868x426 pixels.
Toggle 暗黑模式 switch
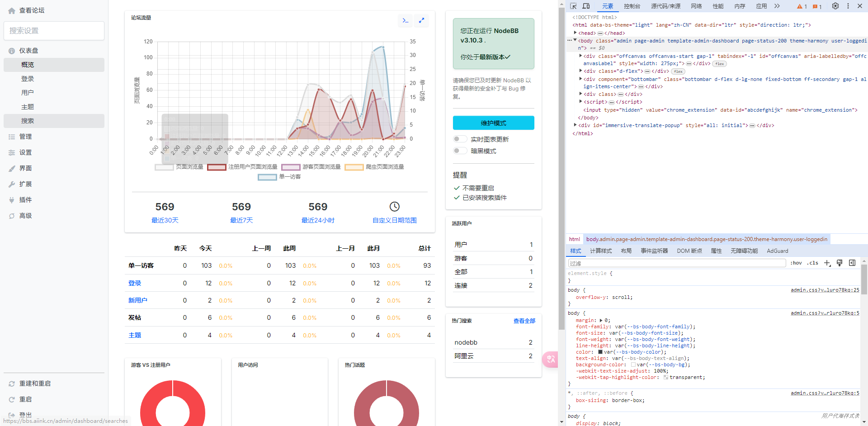point(460,151)
